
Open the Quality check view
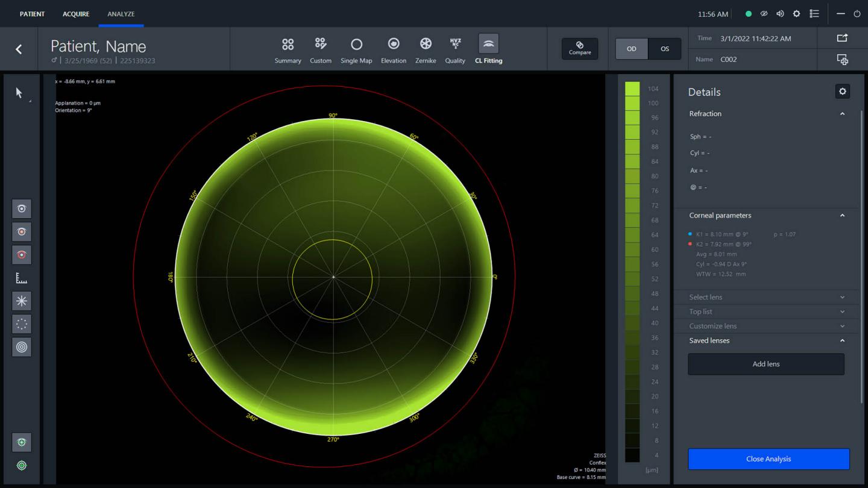pos(455,49)
